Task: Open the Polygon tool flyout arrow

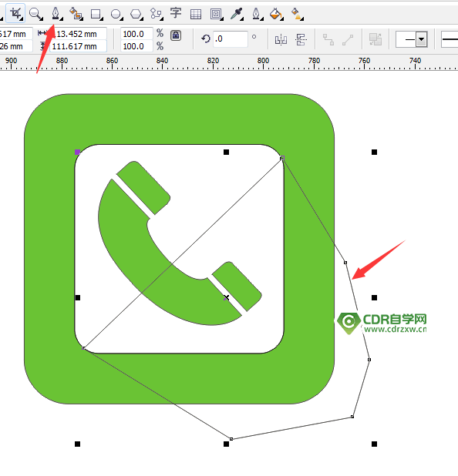Action: (142, 19)
